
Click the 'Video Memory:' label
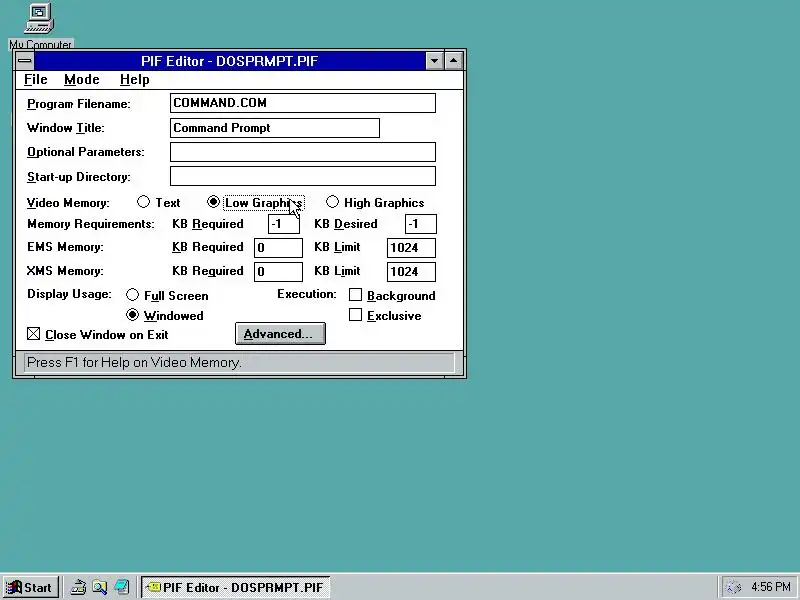pyautogui.click(x=68, y=203)
